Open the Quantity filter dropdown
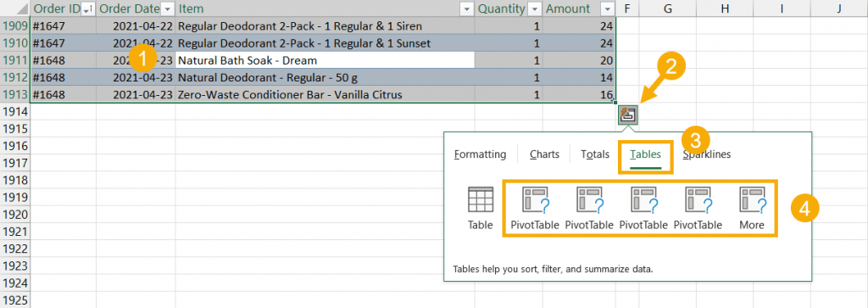This screenshot has width=868, height=308. click(x=535, y=8)
